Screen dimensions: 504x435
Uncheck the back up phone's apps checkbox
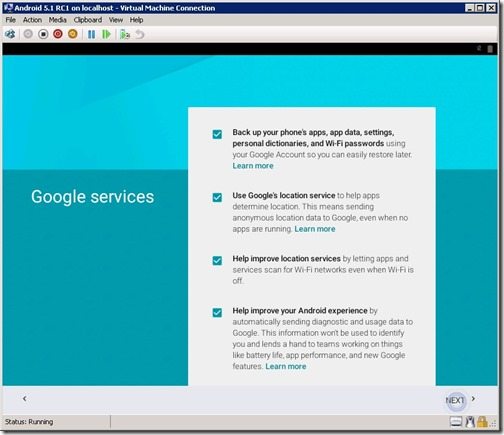tap(217, 134)
